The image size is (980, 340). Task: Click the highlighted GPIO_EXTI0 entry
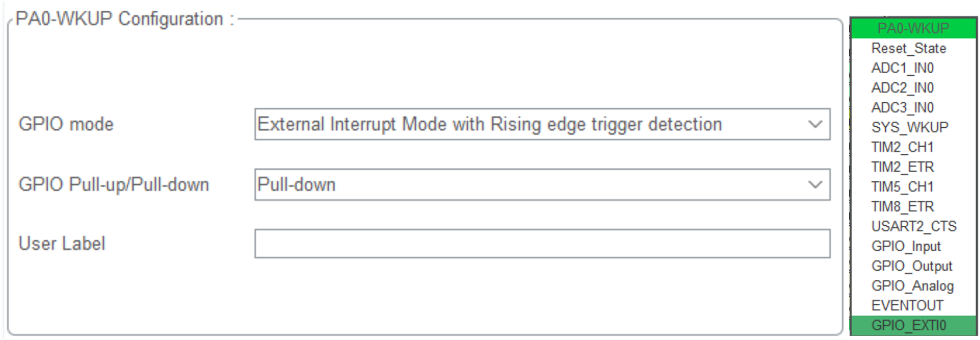pos(908,325)
